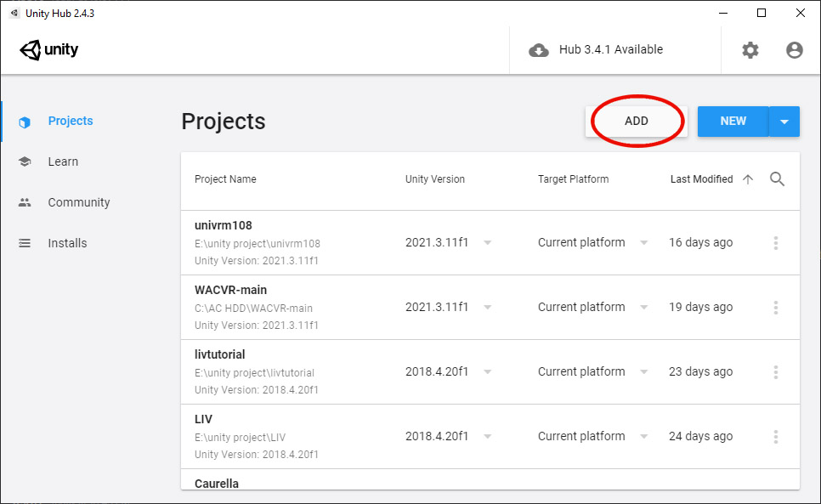The width and height of the screenshot is (821, 504).
Task: Open the settings gear icon
Action: point(750,50)
